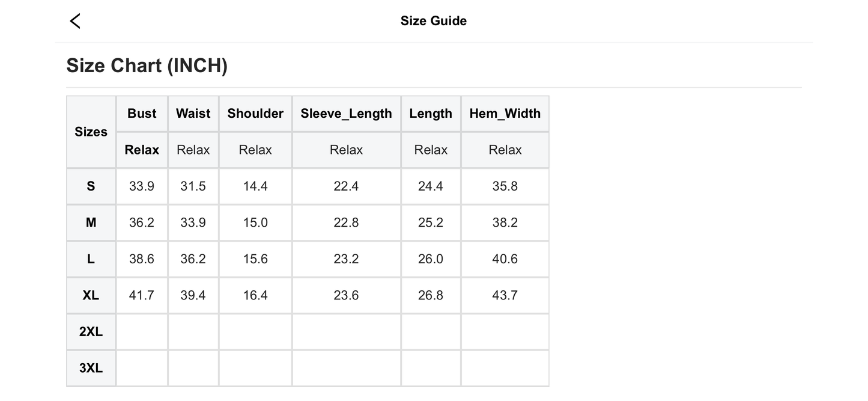Click the Sizes header cell
Image resolution: width=868 pixels, height=401 pixels.
pyautogui.click(x=91, y=132)
